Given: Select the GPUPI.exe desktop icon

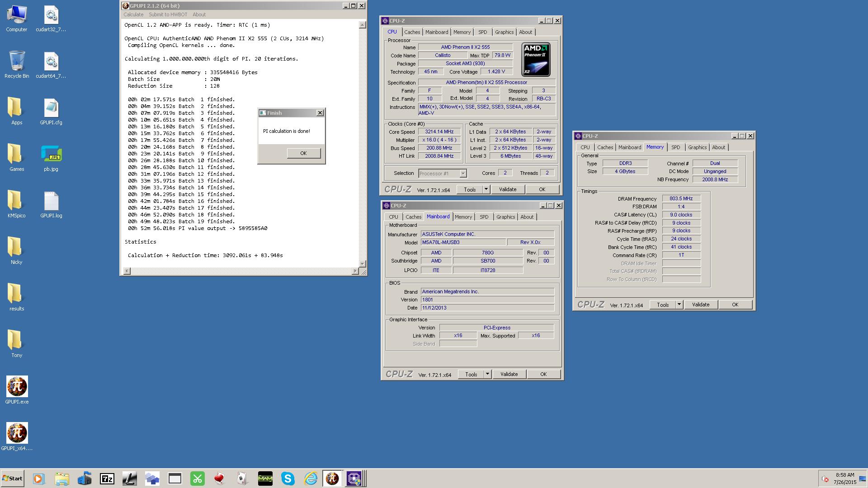Looking at the screenshot, I should [17, 390].
